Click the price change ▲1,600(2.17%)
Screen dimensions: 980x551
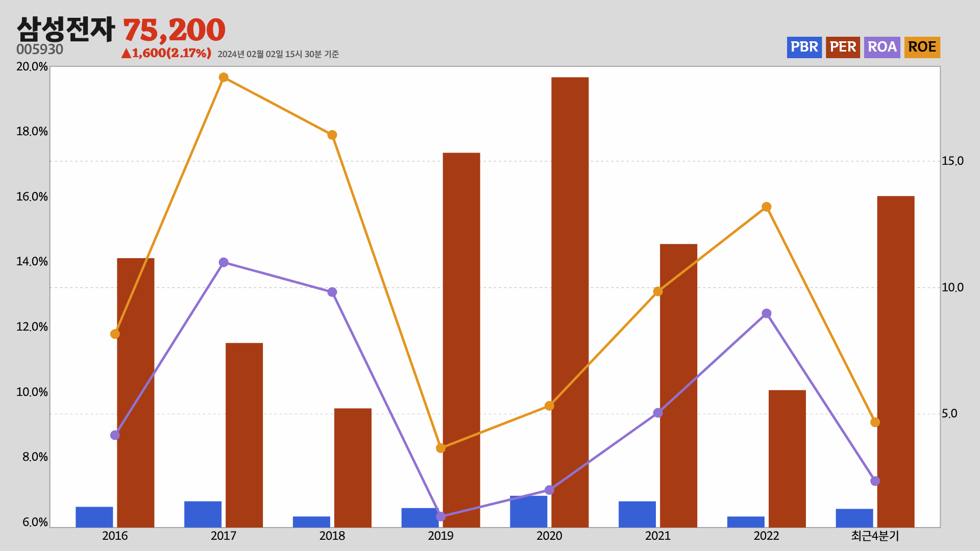tap(166, 53)
